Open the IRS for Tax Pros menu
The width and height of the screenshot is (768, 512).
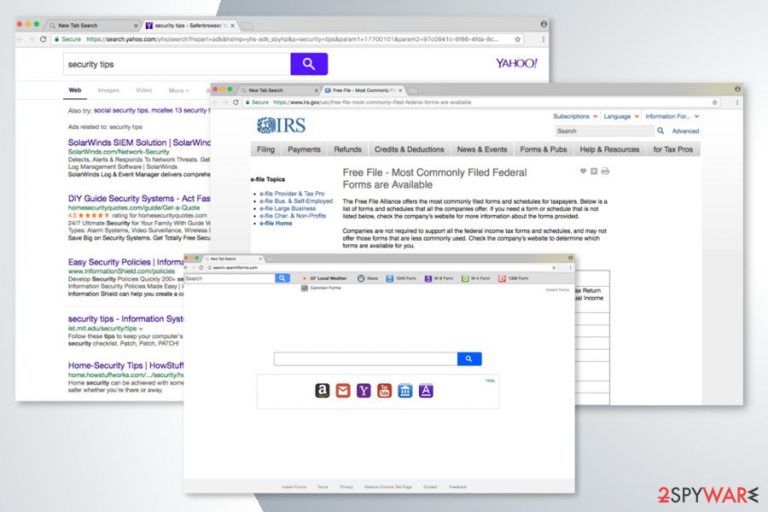(673, 149)
